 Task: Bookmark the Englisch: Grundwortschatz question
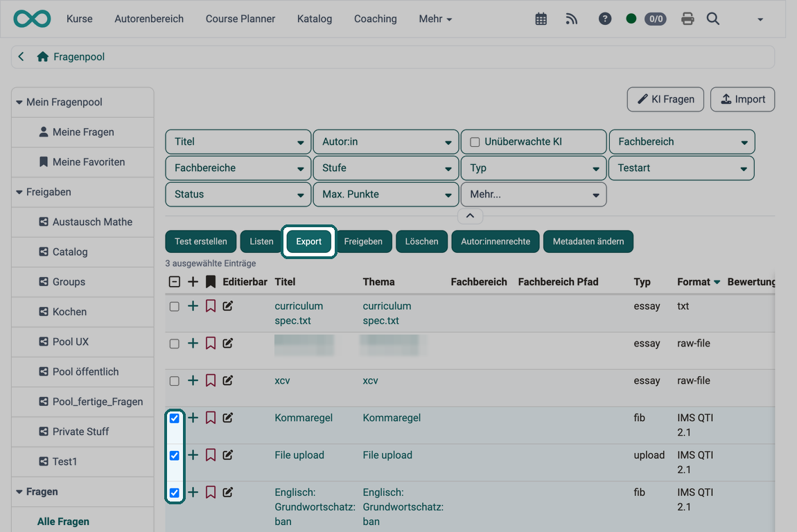coord(211,492)
